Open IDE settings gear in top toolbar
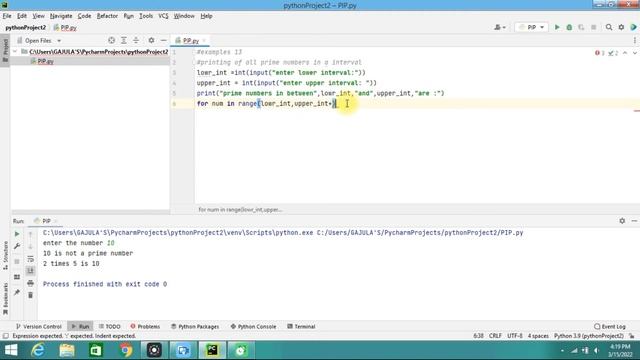The image size is (640, 360). point(621,27)
